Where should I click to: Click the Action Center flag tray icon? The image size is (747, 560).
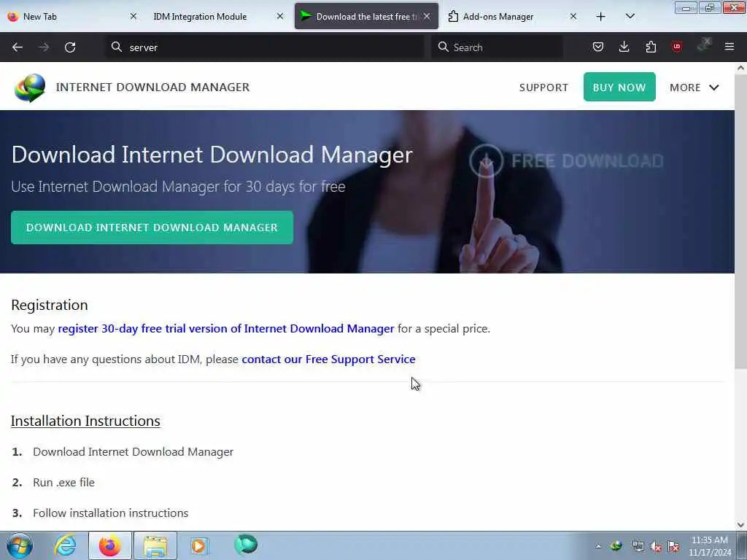coord(673,547)
